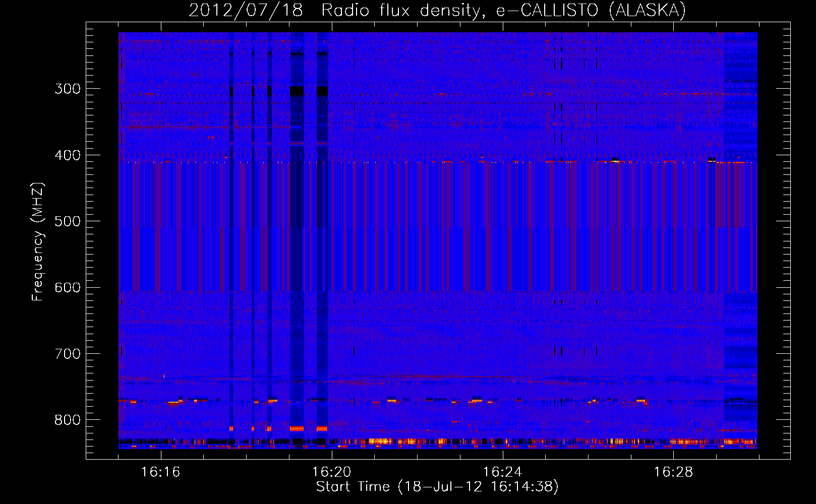Click the 500 frequency tick label
This screenshot has height=504, width=816.
coord(68,221)
